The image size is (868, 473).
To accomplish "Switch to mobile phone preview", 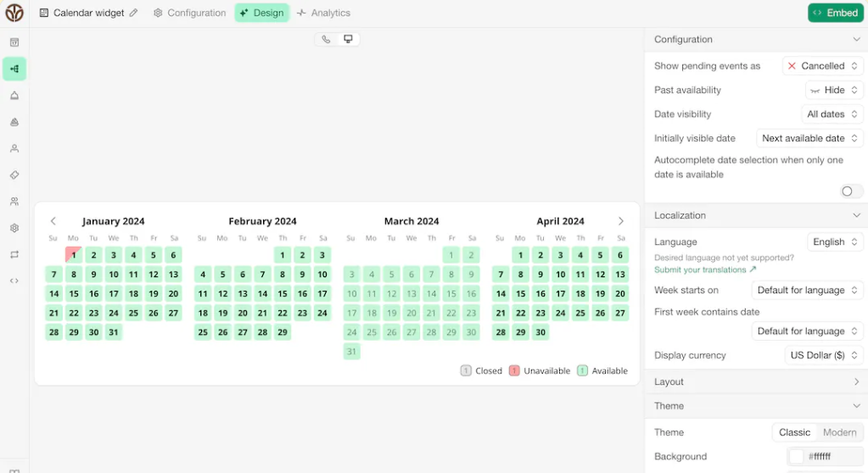I will (x=326, y=40).
